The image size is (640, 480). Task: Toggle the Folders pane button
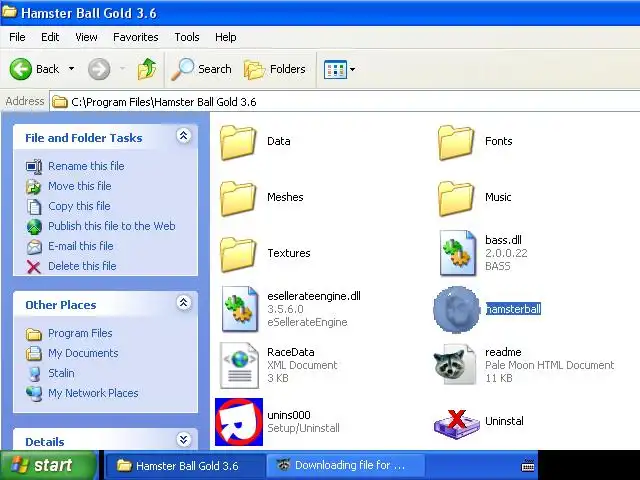pos(274,69)
